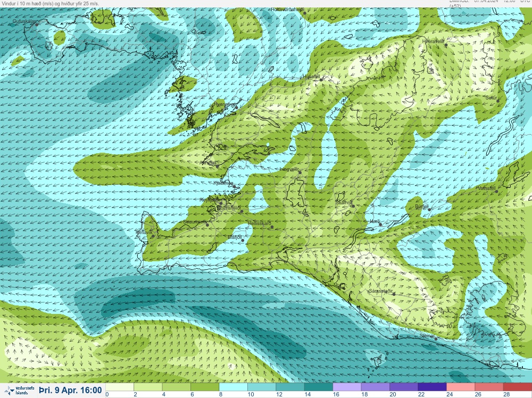Pick the dark teal 14–16 m/s legend swatch

pos(319,387)
